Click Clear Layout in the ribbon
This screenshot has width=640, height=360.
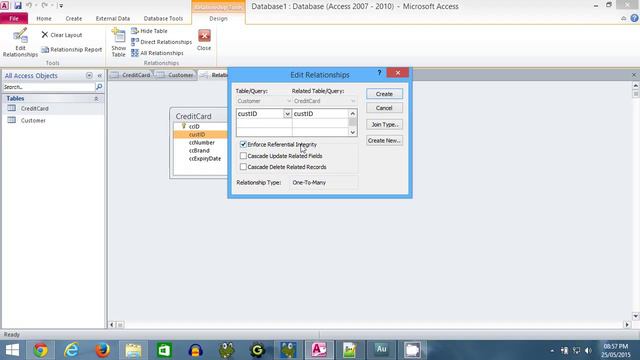[x=62, y=35]
